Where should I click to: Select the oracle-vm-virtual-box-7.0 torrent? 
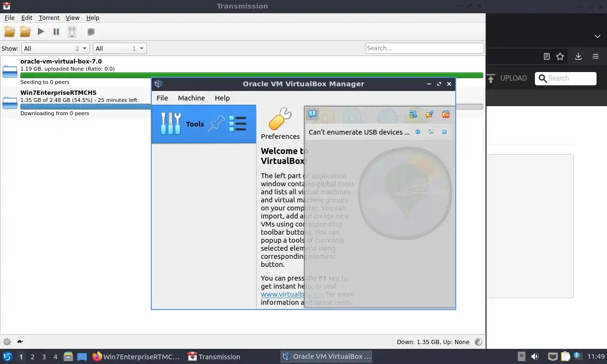[x=243, y=72]
